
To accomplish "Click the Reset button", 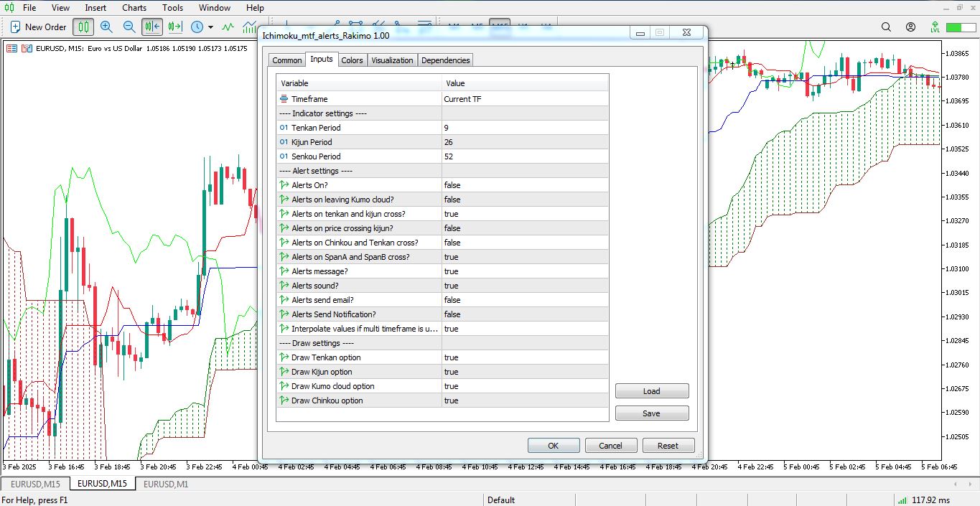I will coord(668,446).
